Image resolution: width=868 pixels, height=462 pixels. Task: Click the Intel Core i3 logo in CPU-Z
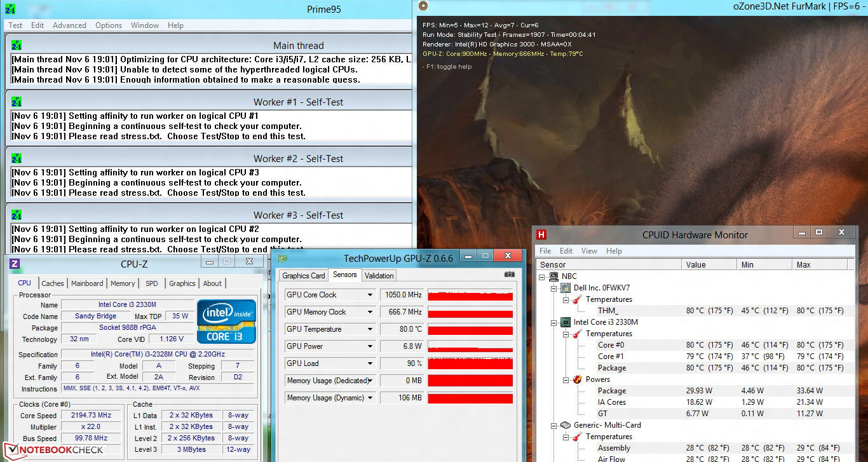coord(226,322)
